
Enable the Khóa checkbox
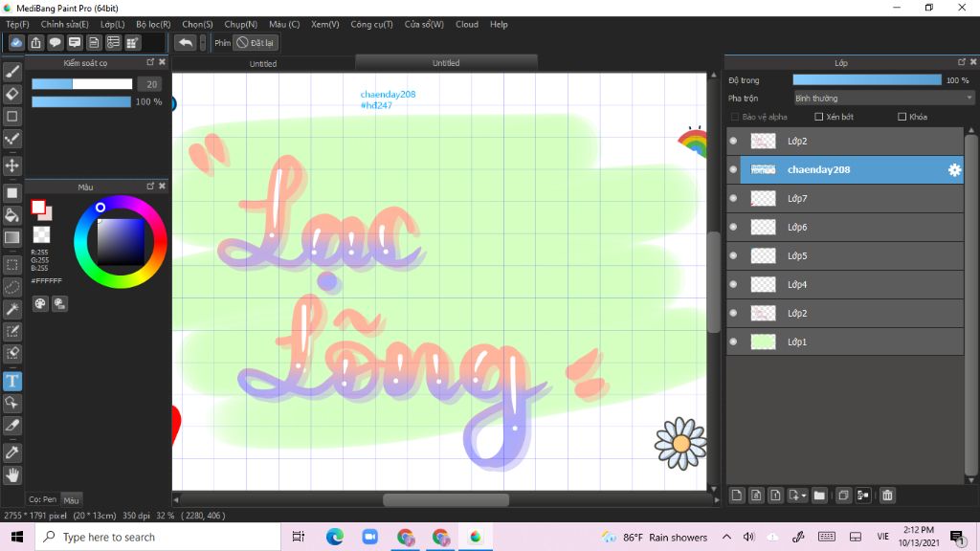pos(902,117)
